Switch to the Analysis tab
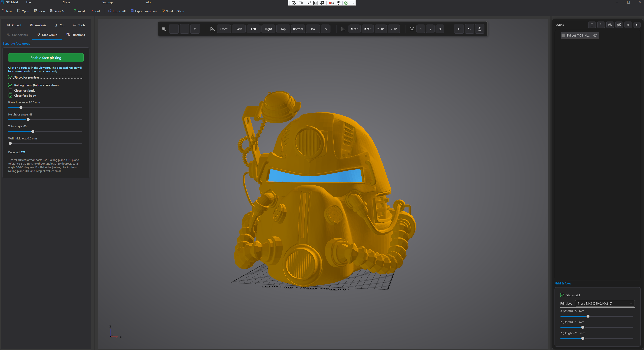644x350 pixels. [38, 25]
